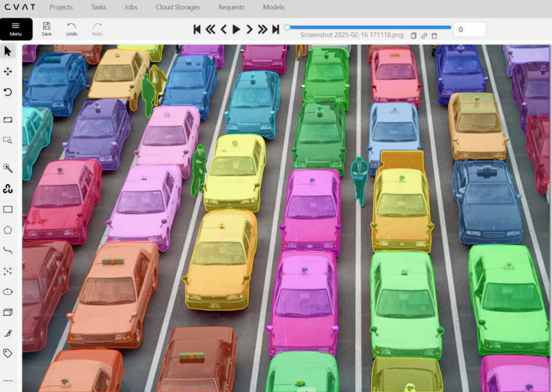Jump to the first frame
The image size is (552, 392).
tap(197, 29)
